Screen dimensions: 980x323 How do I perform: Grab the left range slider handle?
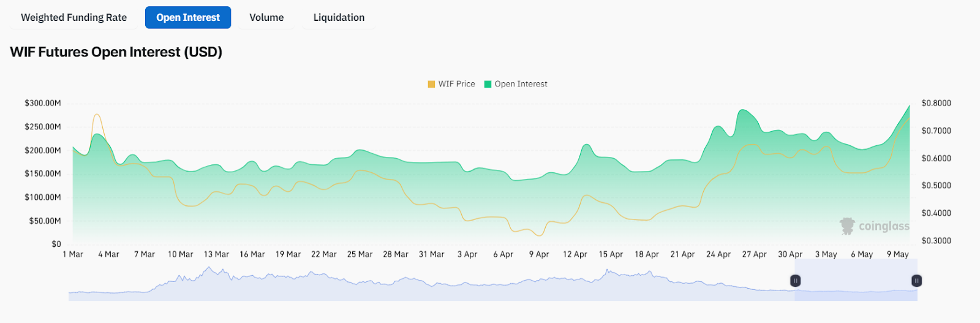click(x=795, y=281)
